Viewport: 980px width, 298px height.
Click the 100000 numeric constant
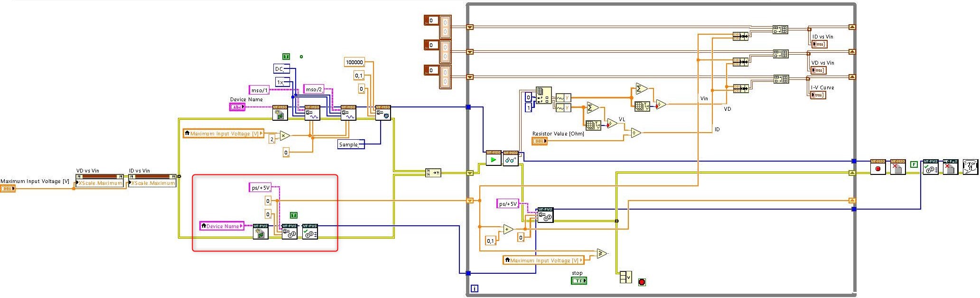click(x=355, y=62)
